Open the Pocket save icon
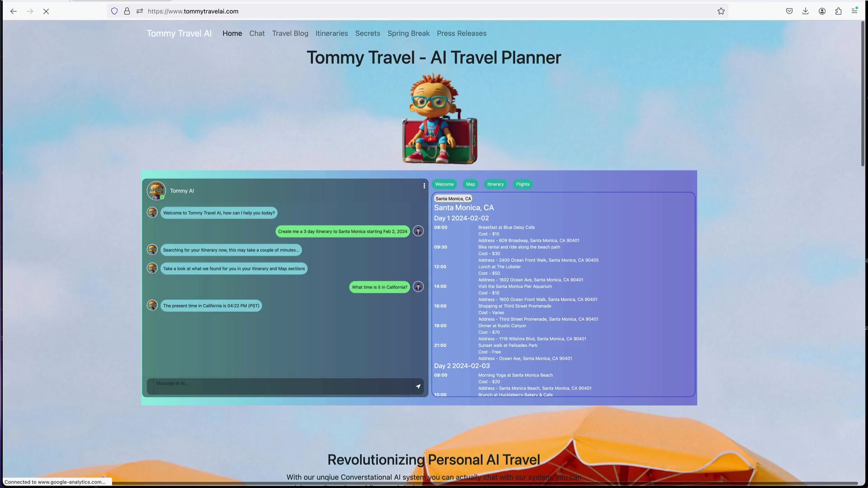The height and width of the screenshot is (488, 868). [x=789, y=11]
